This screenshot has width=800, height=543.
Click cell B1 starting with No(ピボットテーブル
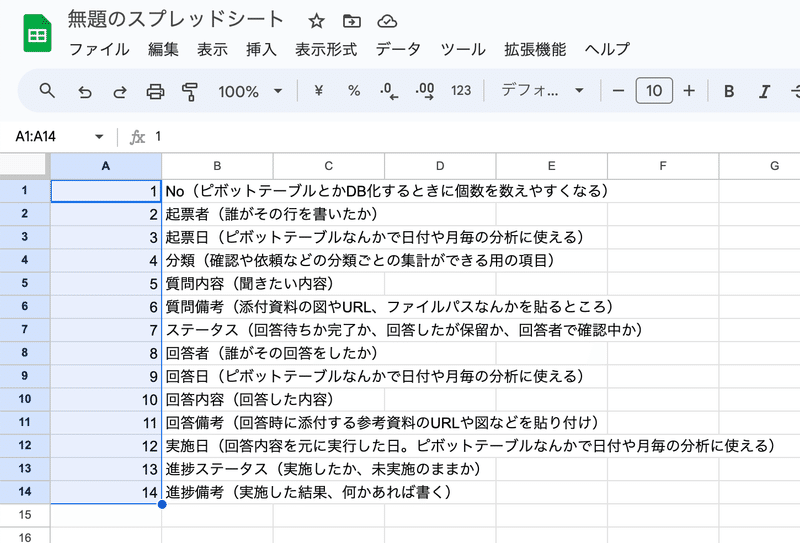coord(217,191)
